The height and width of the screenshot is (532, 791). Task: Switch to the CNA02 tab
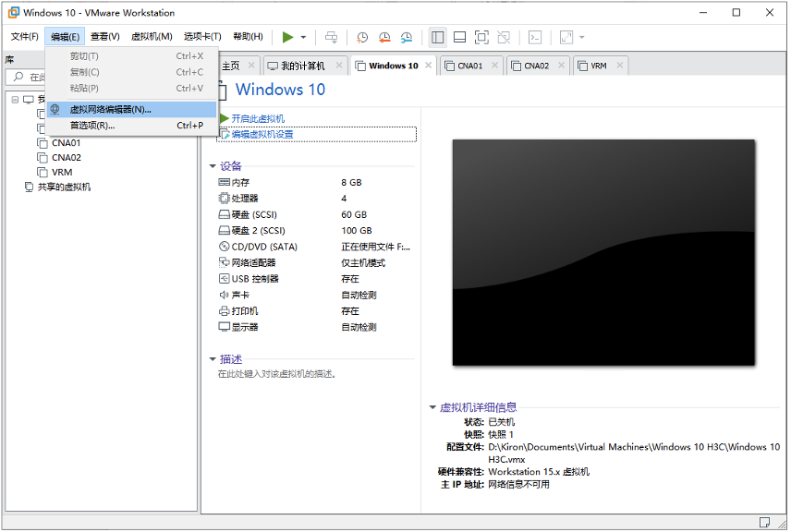click(x=536, y=66)
